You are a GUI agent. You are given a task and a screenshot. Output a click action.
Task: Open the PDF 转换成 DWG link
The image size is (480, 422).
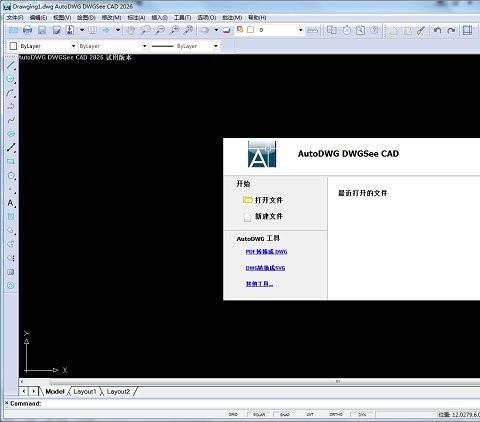266,252
